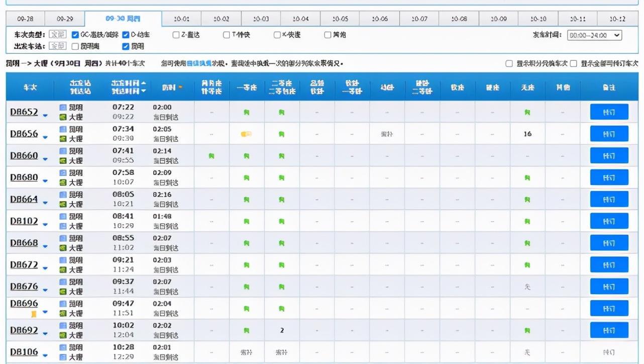The image size is (644, 364).
Task: Open train number D8668 link
Action: (24, 243)
